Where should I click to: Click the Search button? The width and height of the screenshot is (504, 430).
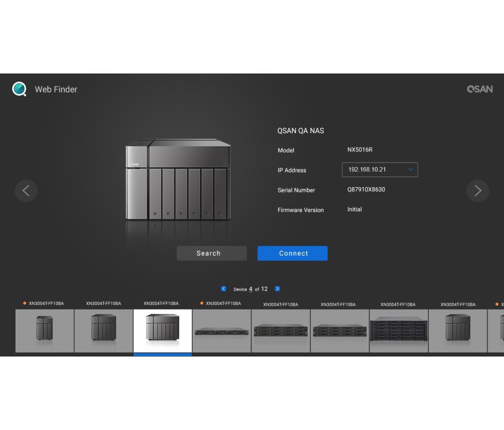(212, 253)
